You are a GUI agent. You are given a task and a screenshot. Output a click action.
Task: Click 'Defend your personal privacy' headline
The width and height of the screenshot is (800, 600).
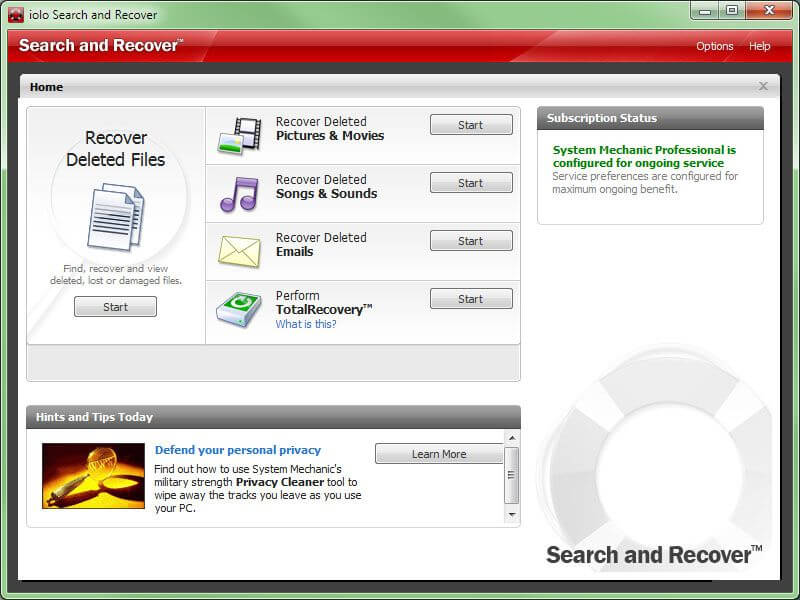(x=238, y=450)
